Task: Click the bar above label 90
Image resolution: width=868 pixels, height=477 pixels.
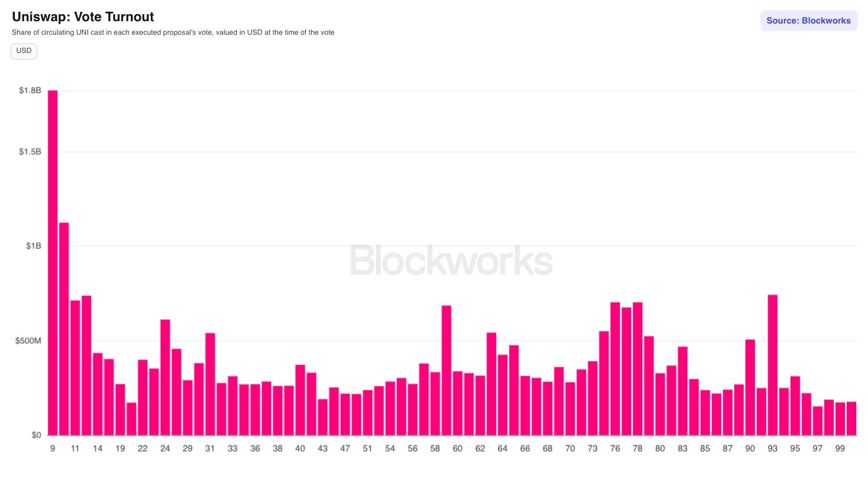Action: tap(750, 387)
